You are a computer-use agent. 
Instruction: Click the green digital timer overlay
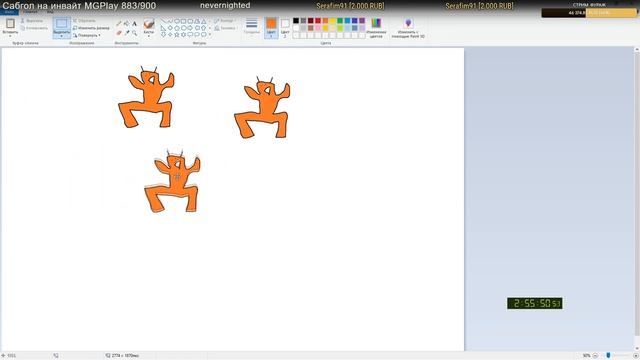click(535, 303)
